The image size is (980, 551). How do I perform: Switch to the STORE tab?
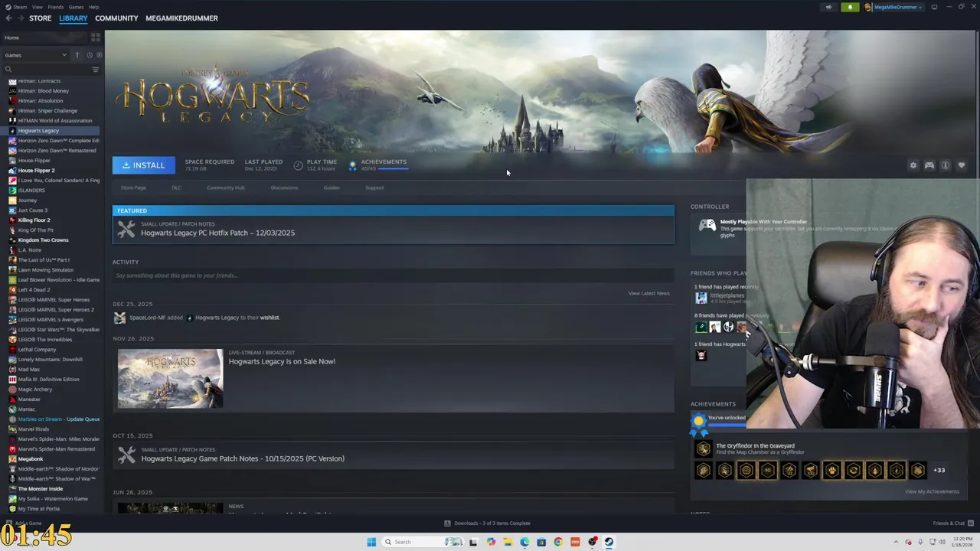41,18
